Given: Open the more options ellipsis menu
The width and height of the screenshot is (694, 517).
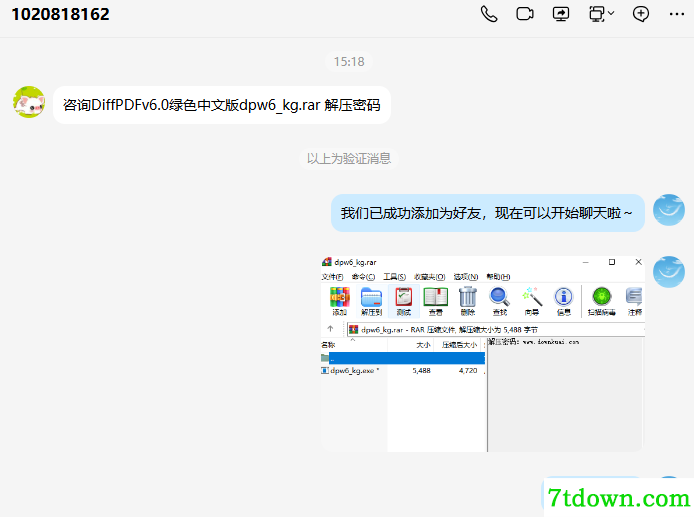Looking at the screenshot, I should [677, 14].
